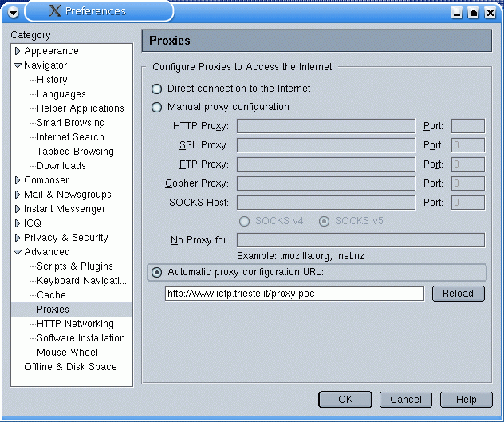Click the proxy configuration URL field
Viewport: 504px width, 422px height.
[x=294, y=294]
